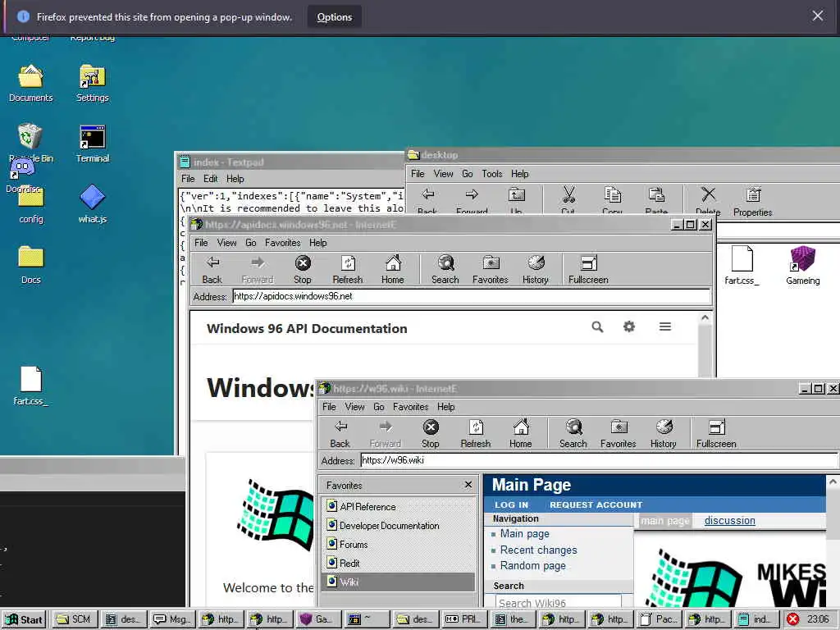Open the File menu in Textpad
The image size is (840, 630).
[188, 178]
